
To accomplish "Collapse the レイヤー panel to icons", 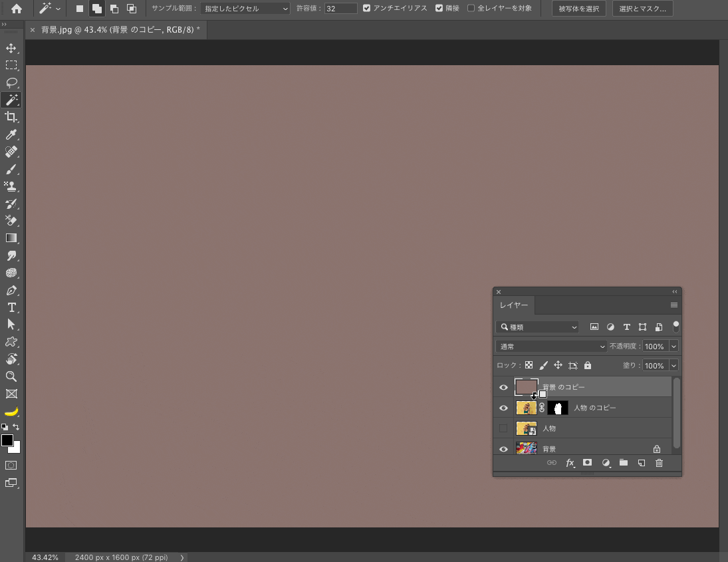I will coord(675,292).
